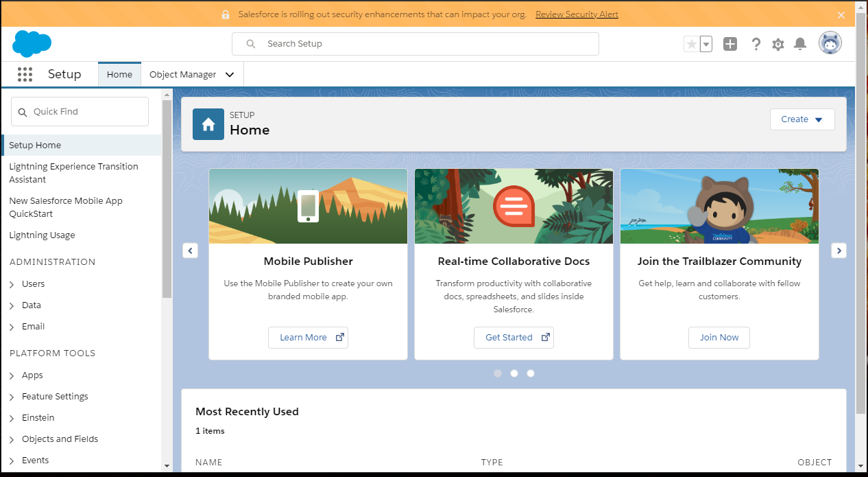This screenshot has width=868, height=477.
Task: Click the Setup Home house icon
Action: pos(208,124)
